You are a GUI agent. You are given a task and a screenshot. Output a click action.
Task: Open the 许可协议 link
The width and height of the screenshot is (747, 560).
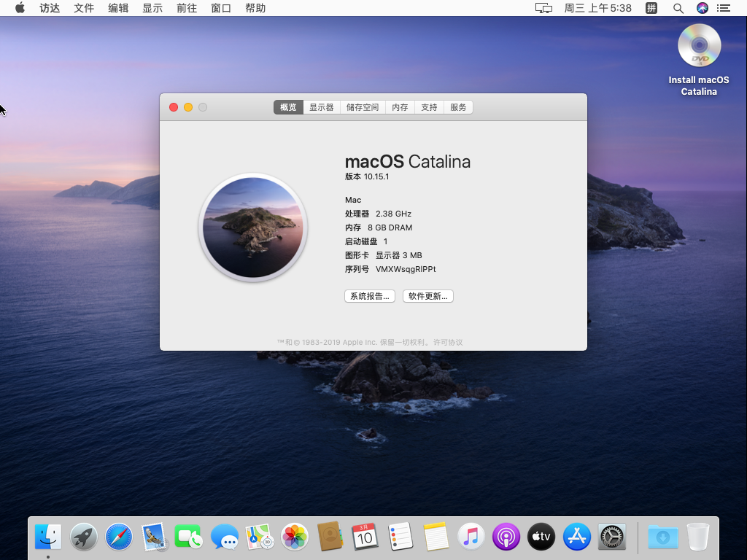pos(448,343)
